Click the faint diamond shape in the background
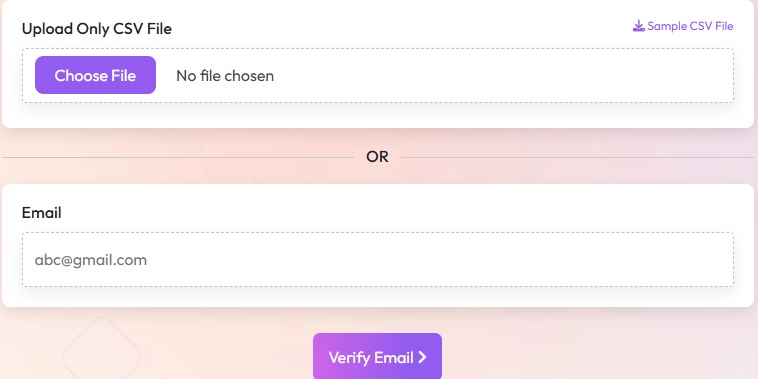Image resolution: width=758 pixels, height=379 pixels. [x=102, y=350]
